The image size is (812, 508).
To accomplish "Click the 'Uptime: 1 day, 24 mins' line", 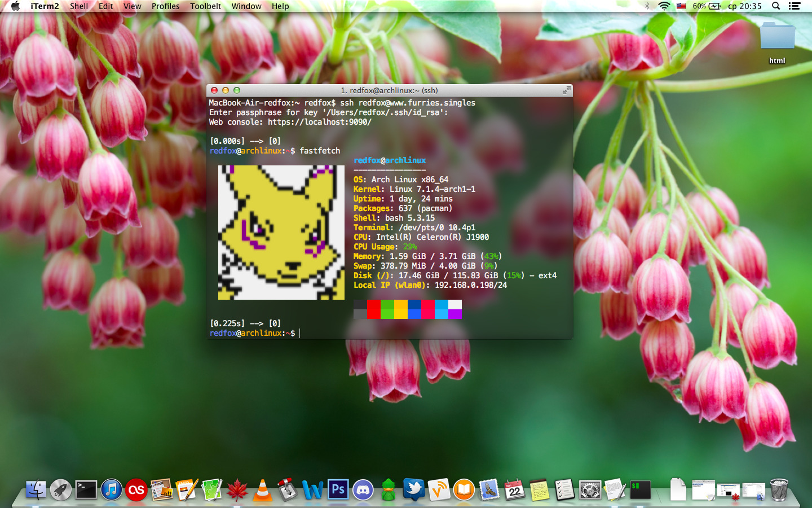I will coord(403,199).
